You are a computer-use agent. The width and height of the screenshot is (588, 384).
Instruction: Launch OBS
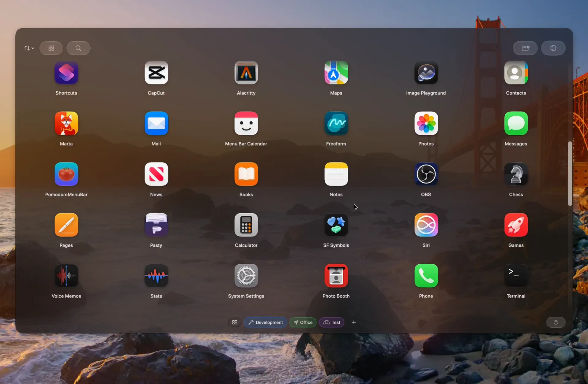coord(426,174)
